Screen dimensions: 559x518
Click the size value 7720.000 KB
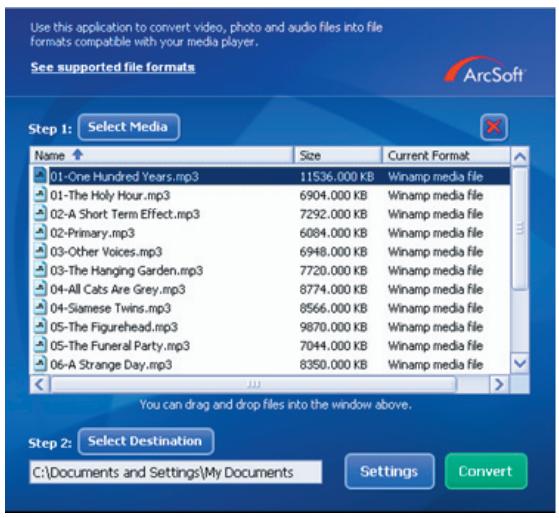pyautogui.click(x=333, y=271)
